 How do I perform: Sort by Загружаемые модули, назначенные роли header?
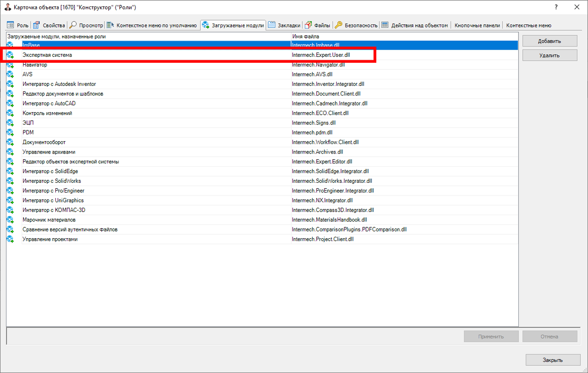pos(148,37)
